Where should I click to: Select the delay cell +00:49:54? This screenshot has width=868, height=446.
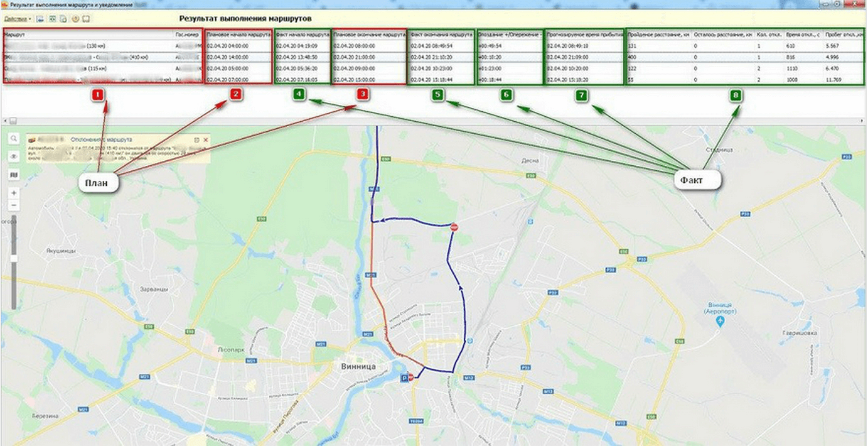(x=510, y=46)
